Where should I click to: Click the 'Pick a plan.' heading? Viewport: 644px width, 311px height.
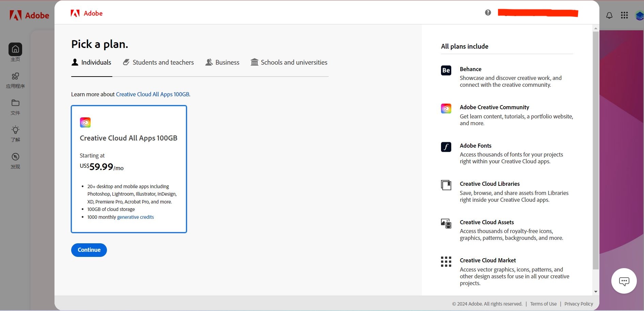[x=99, y=45]
